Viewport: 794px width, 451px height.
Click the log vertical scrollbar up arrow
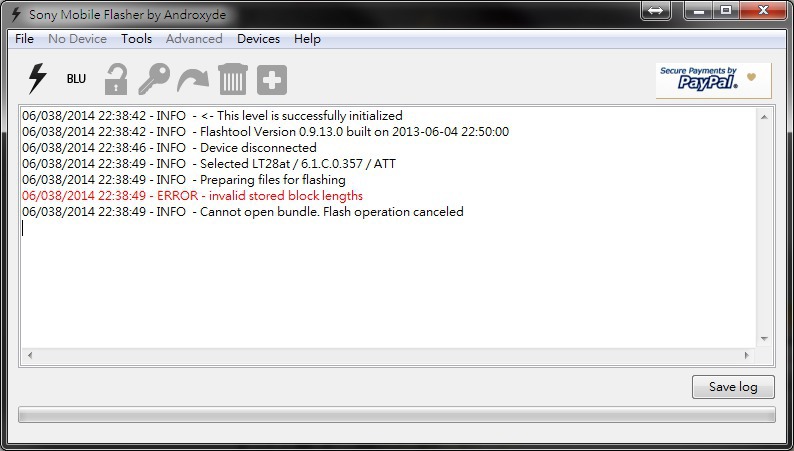coord(764,117)
